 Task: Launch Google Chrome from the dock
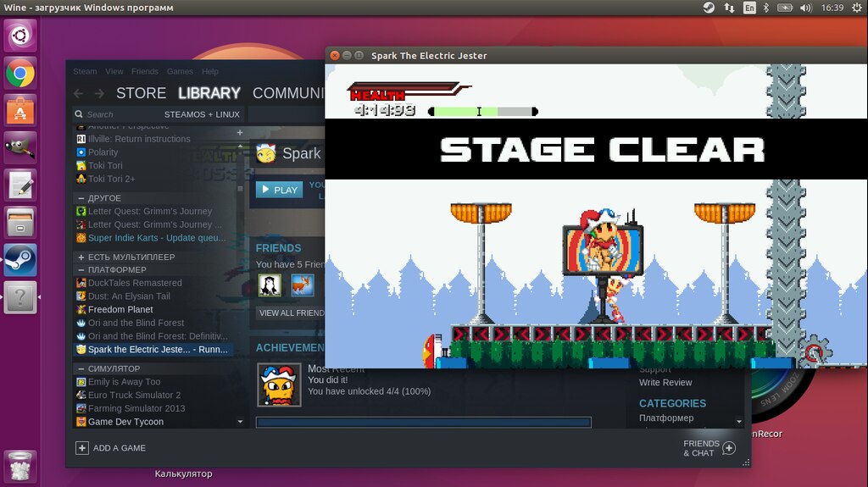20,73
